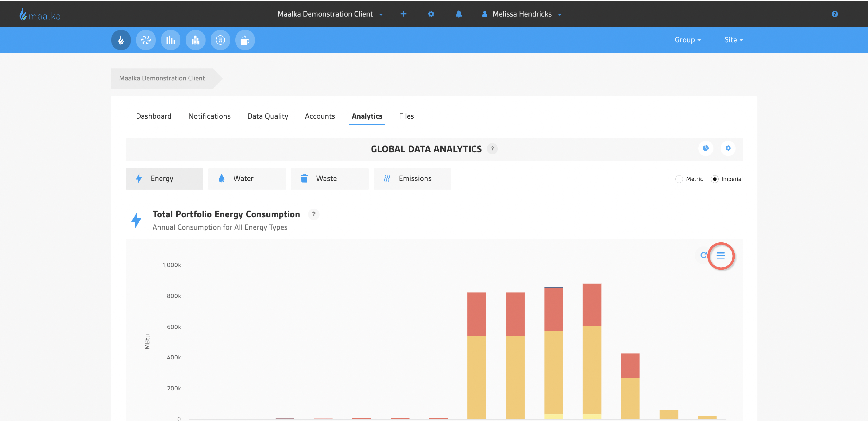Select the fan pinwheel icon in toolbar
Viewport: 868px width, 421px height.
pos(146,40)
